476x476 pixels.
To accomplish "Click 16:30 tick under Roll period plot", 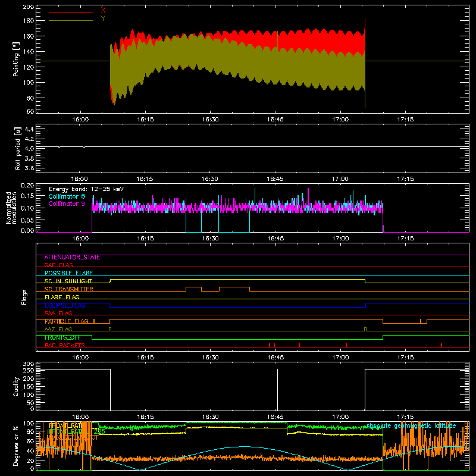I will 210,179.
